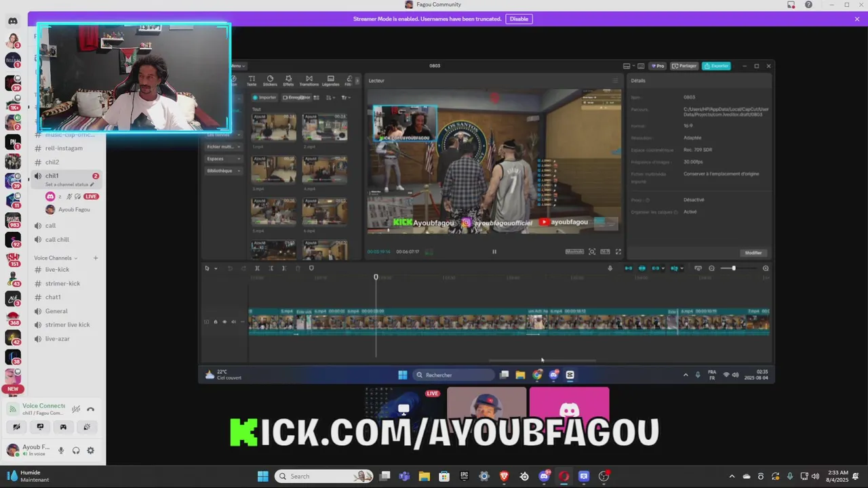This screenshot has width=868, height=488.
Task: Click the Windows Start button on taskbar
Action: click(262, 476)
